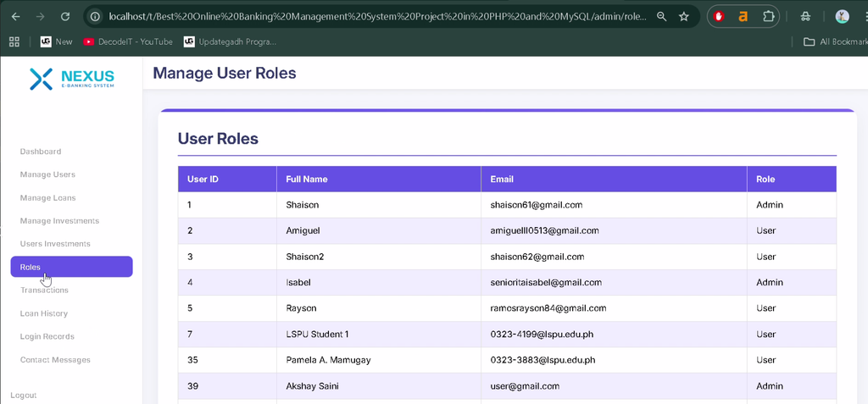
Task: Click the incognito icon in toolbar
Action: tap(806, 17)
